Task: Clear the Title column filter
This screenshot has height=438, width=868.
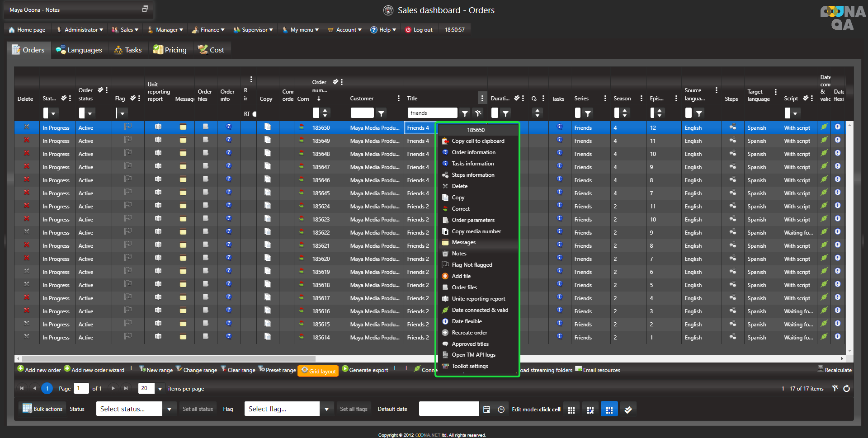Action: coord(478,113)
